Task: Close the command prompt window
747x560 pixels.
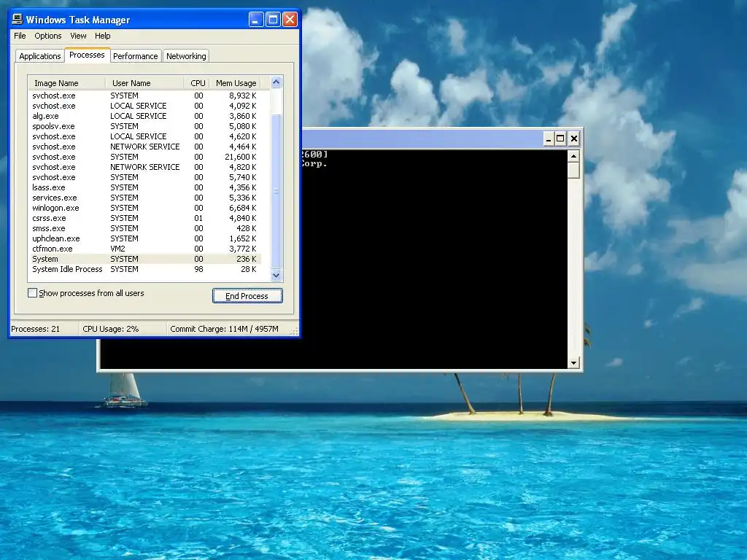Action: pyautogui.click(x=574, y=139)
